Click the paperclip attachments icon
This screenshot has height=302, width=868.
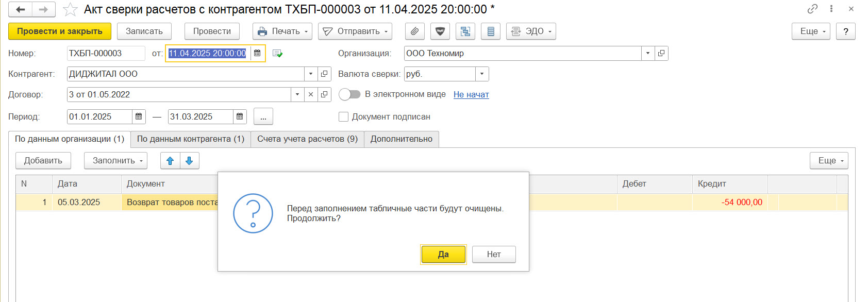coord(414,31)
